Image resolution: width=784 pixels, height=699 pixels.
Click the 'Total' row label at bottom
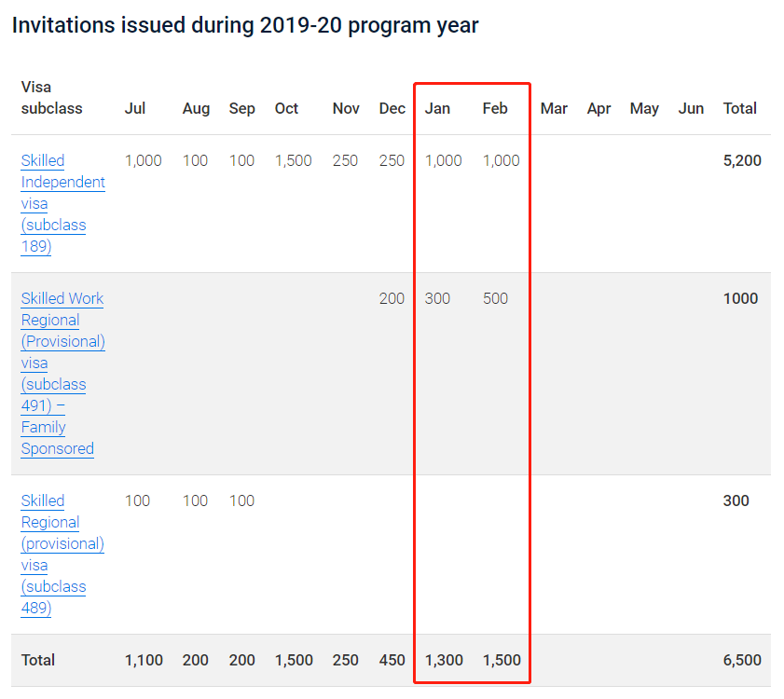point(38,660)
